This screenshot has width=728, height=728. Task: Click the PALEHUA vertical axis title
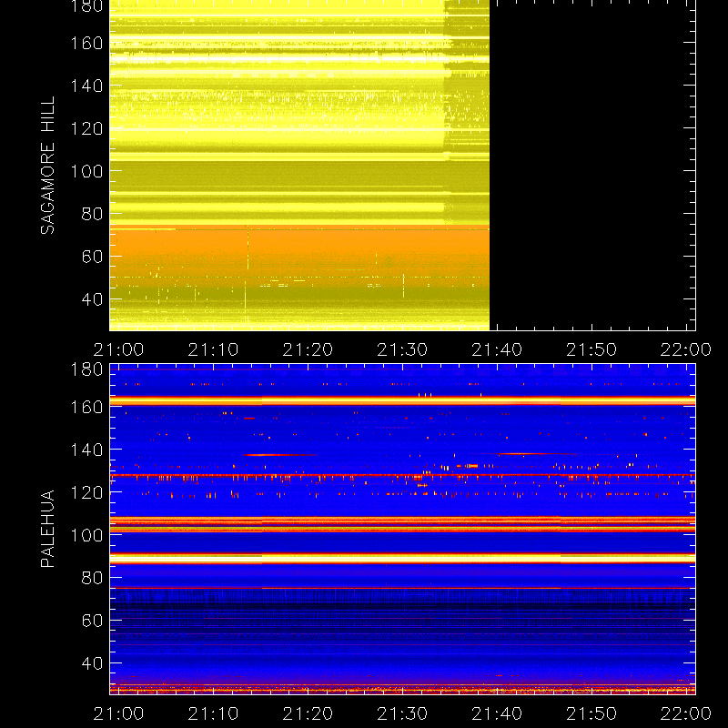48,529
